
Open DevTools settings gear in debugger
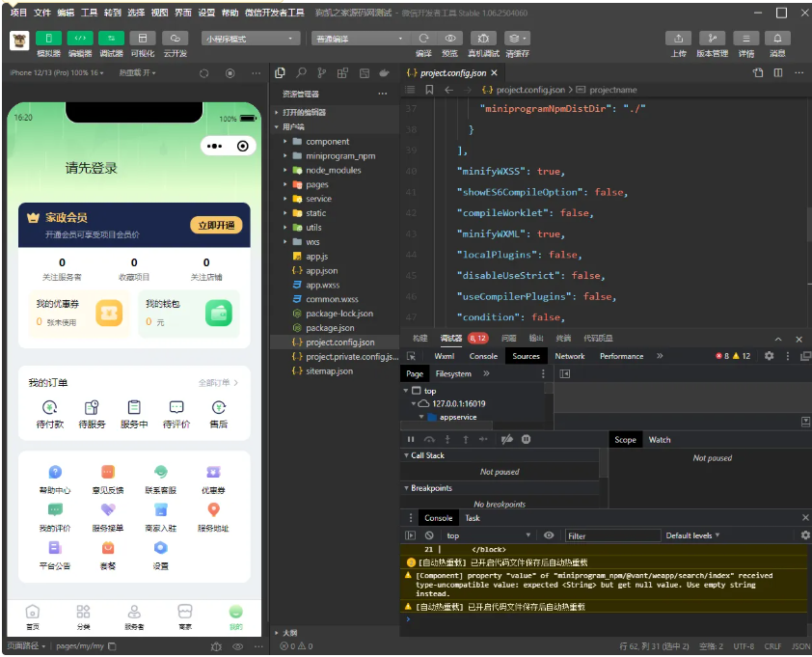768,355
